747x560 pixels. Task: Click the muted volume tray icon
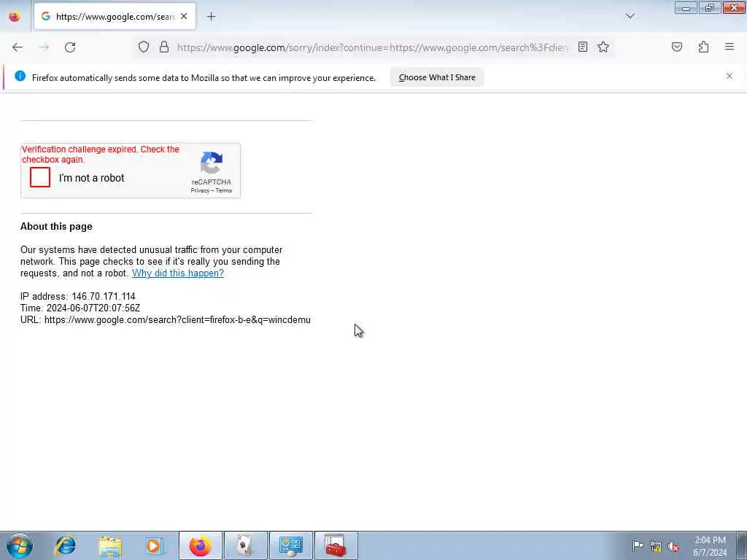click(673, 547)
